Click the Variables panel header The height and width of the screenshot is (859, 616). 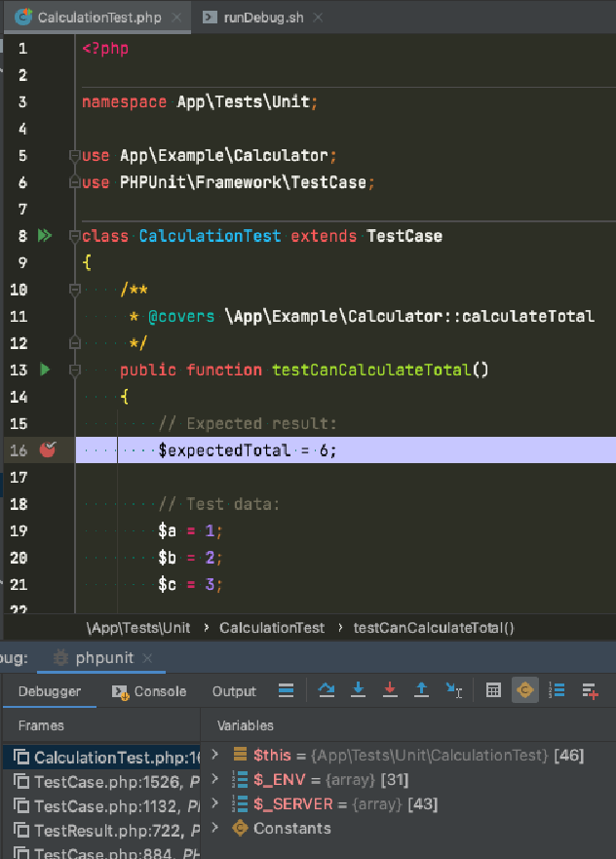[246, 725]
